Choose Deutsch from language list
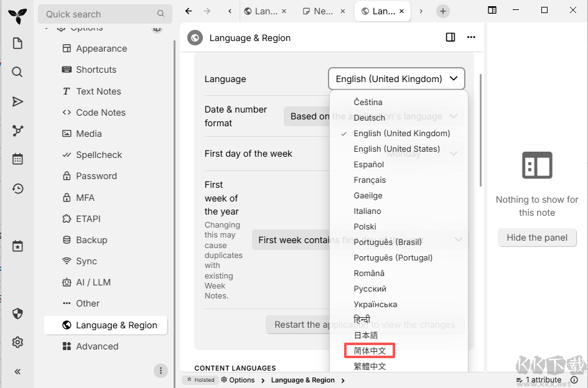The width and height of the screenshot is (588, 388). pos(399,118)
